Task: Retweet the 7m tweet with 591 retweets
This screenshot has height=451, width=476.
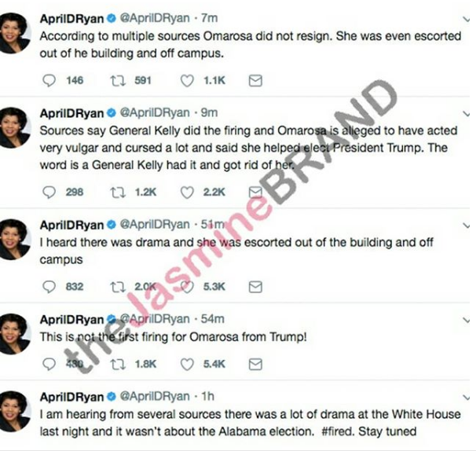Action: pyautogui.click(x=118, y=81)
